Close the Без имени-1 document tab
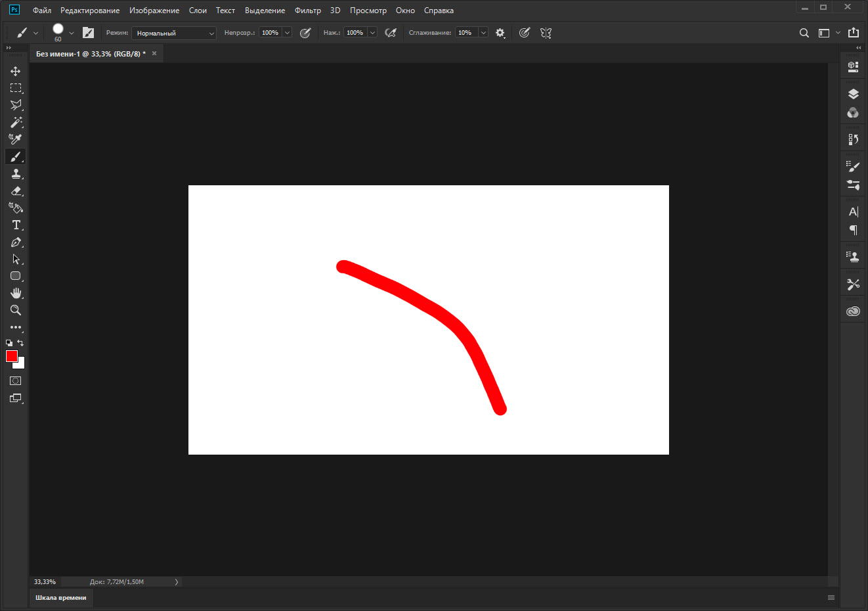868x611 pixels. [154, 54]
